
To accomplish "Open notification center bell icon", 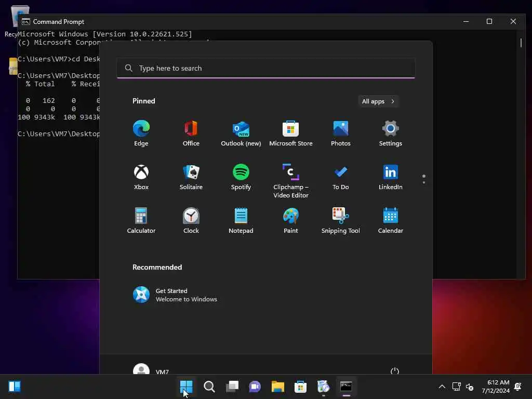I will click(518, 387).
